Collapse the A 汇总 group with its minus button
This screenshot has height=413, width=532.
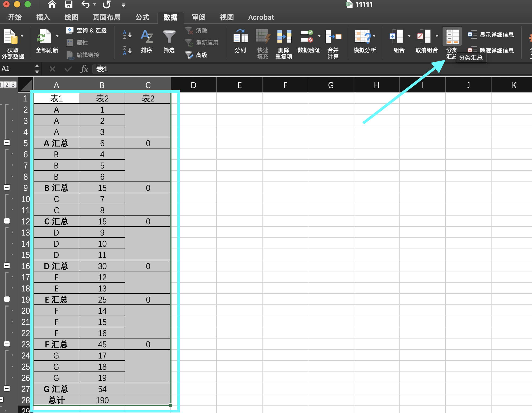(x=7, y=143)
